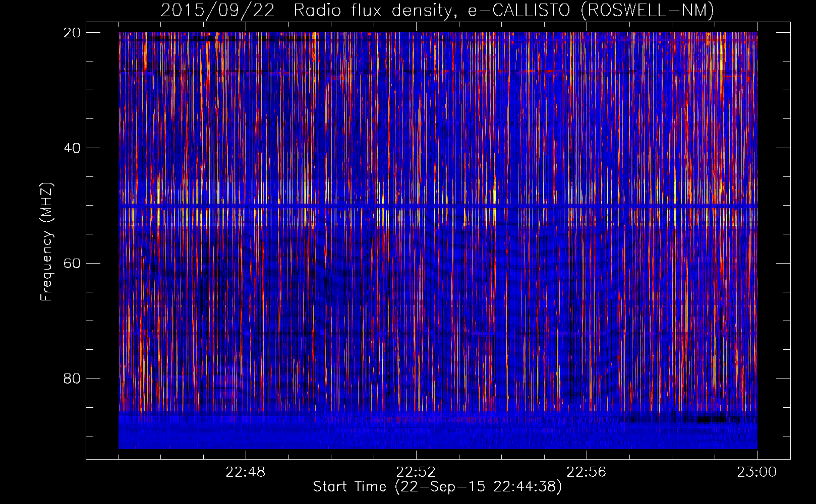Click the 23:00 time tick label
This screenshot has height=504, width=816.
pyautogui.click(x=756, y=472)
